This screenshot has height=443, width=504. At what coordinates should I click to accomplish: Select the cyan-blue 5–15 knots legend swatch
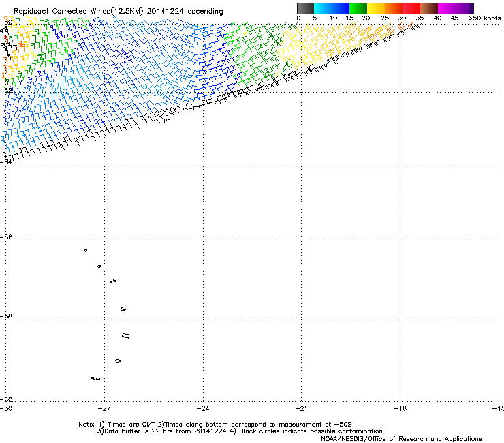pyautogui.click(x=332, y=8)
